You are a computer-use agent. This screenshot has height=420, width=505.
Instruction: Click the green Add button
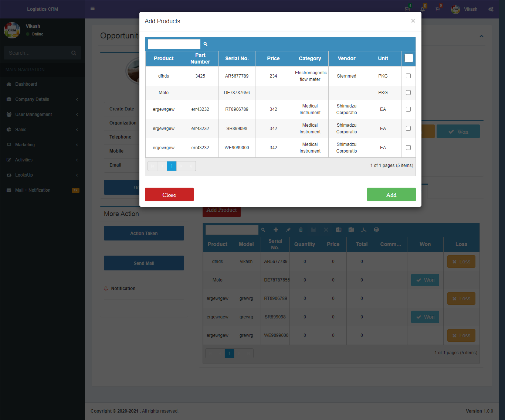pos(391,194)
